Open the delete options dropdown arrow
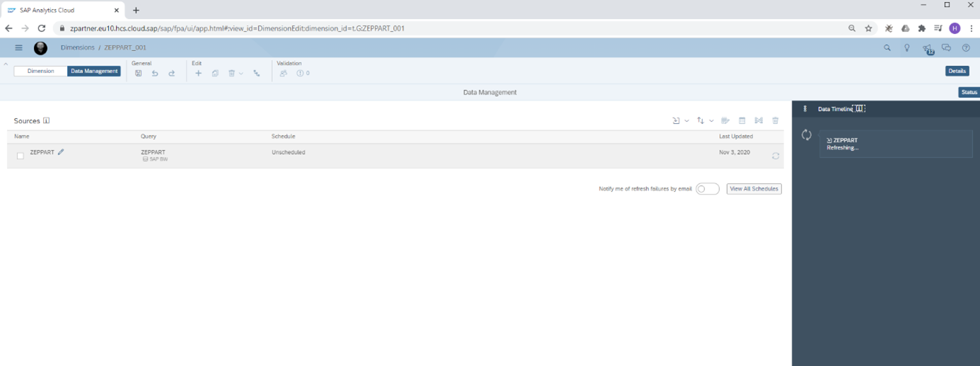The height and width of the screenshot is (366, 980). [x=241, y=73]
